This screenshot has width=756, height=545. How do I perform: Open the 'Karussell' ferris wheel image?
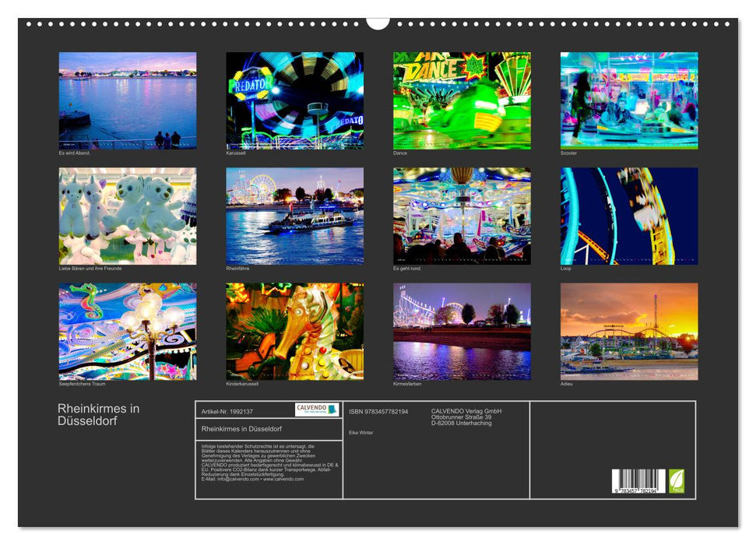pyautogui.click(x=294, y=100)
